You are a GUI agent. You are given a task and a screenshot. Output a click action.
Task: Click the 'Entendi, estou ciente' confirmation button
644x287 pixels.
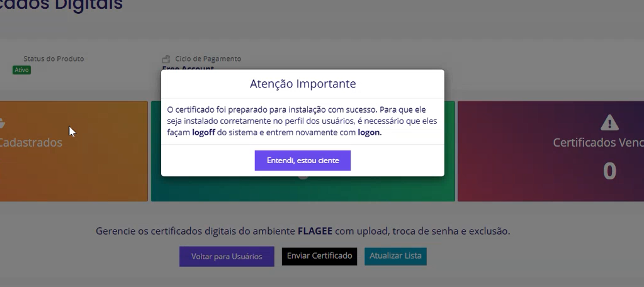pos(302,160)
